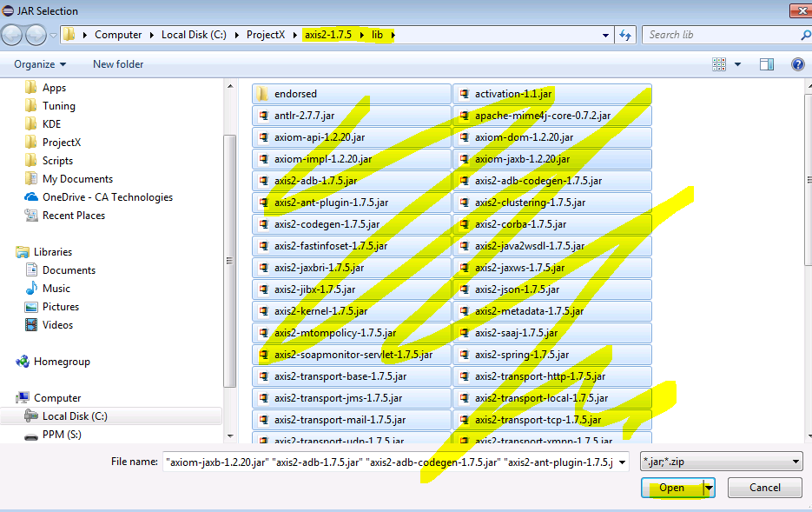Select Local Disk (C:) breadcrumb segment
Image resolution: width=812 pixels, height=512 pixels.
tap(194, 35)
